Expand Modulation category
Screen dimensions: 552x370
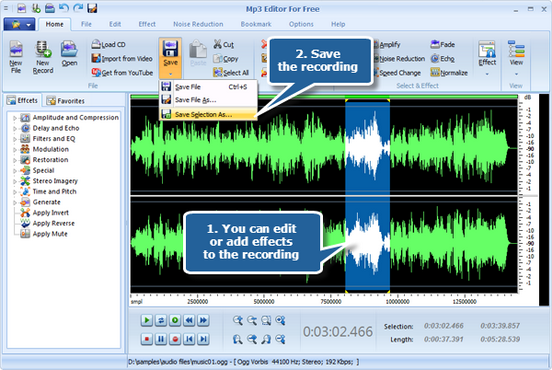point(15,150)
